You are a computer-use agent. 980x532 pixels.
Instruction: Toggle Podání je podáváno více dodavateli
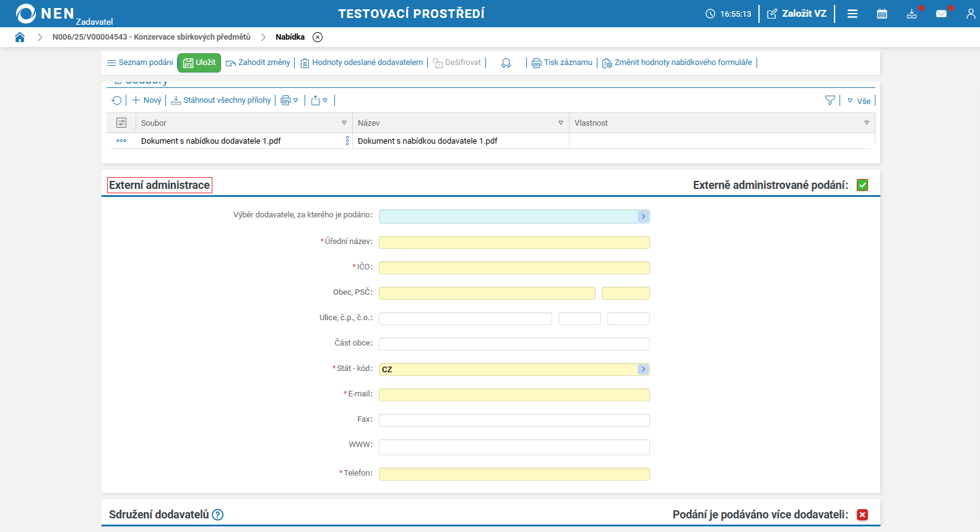point(862,515)
